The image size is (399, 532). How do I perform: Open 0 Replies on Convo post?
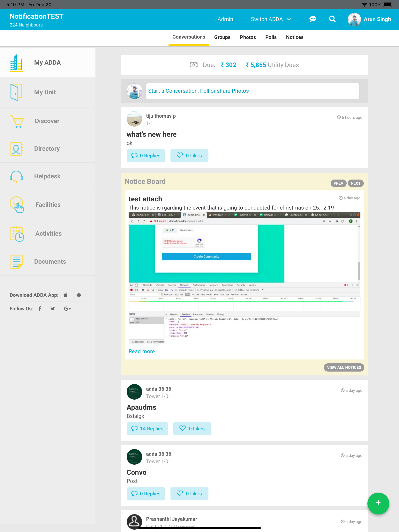click(x=146, y=493)
